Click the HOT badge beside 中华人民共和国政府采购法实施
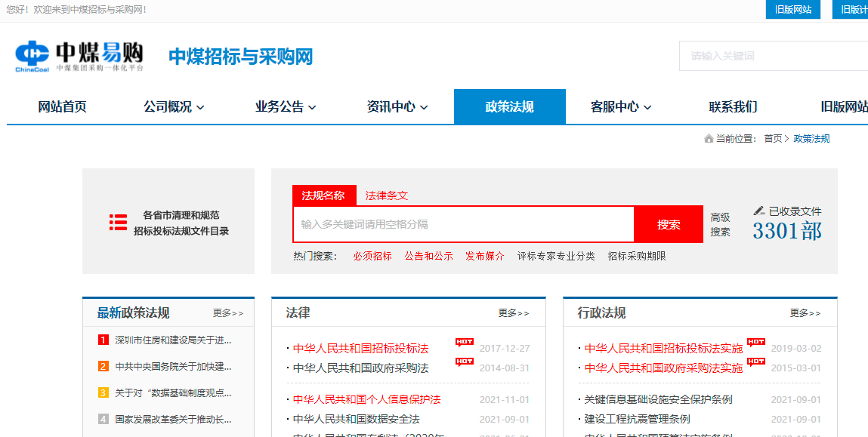The image size is (868, 437). click(756, 362)
